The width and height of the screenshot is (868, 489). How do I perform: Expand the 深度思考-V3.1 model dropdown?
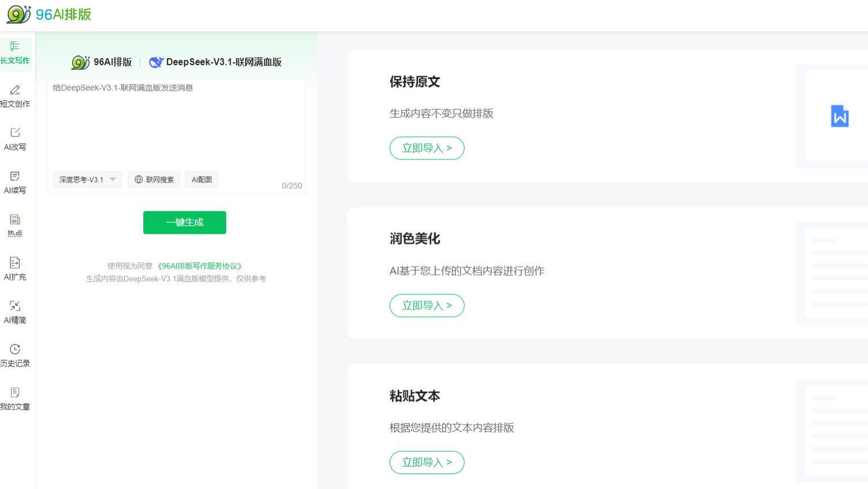pos(113,179)
